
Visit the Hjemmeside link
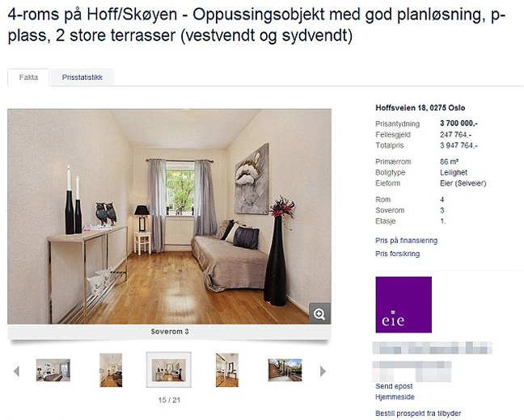tap(395, 397)
